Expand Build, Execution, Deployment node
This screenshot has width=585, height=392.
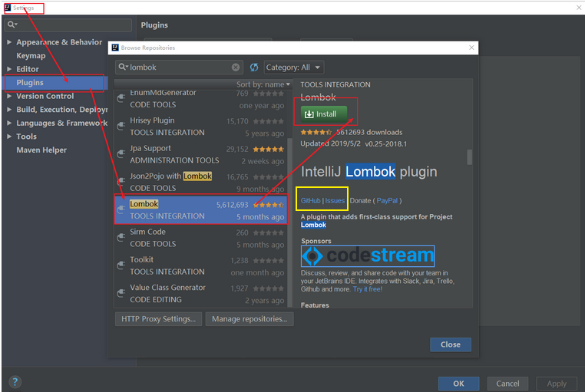pos(9,110)
